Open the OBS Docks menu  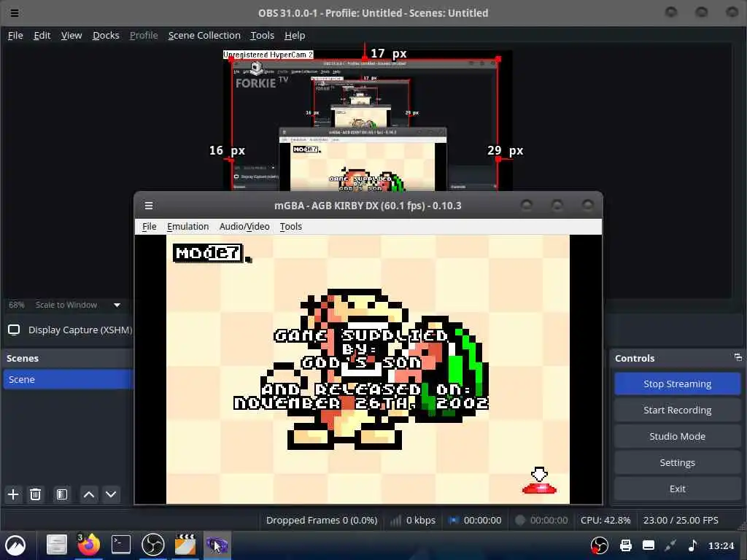point(106,35)
